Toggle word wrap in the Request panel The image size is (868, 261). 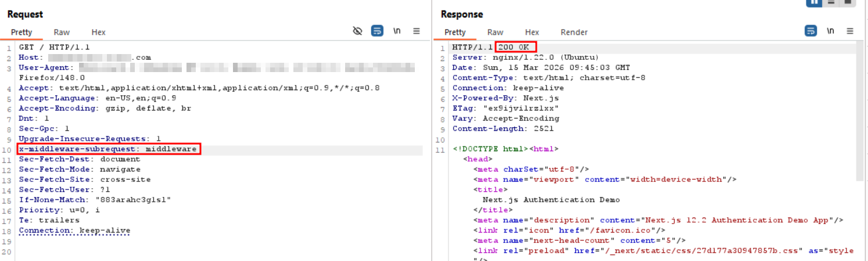coord(377,31)
